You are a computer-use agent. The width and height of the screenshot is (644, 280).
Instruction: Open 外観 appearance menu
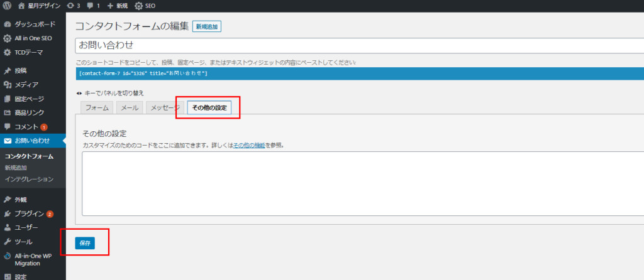33,200
